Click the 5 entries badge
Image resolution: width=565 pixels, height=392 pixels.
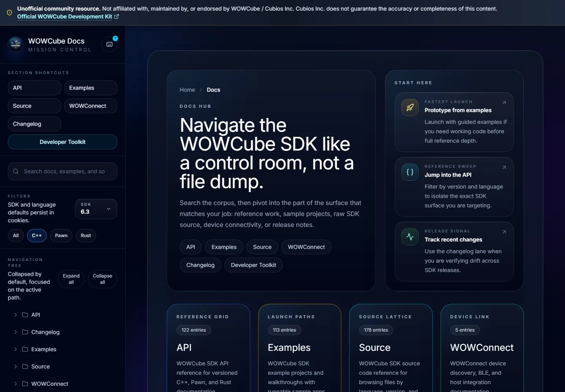pos(465,330)
